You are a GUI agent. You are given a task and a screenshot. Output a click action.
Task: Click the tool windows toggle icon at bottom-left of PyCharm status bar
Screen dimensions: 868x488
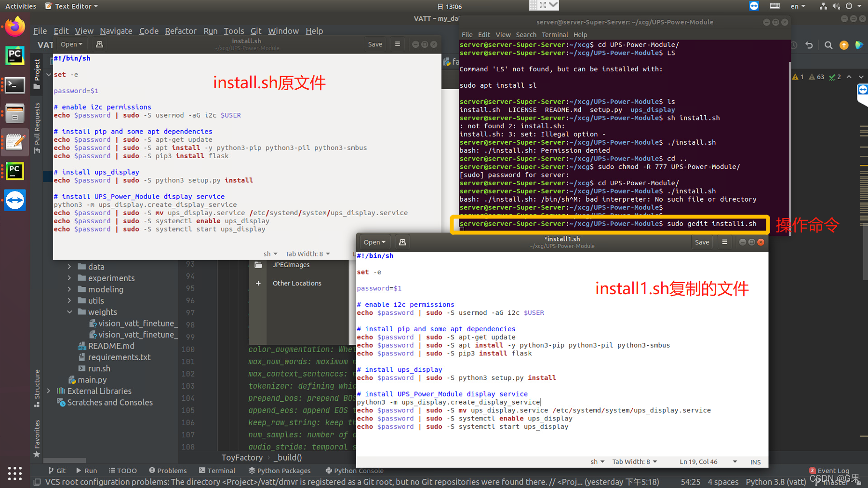point(37,482)
